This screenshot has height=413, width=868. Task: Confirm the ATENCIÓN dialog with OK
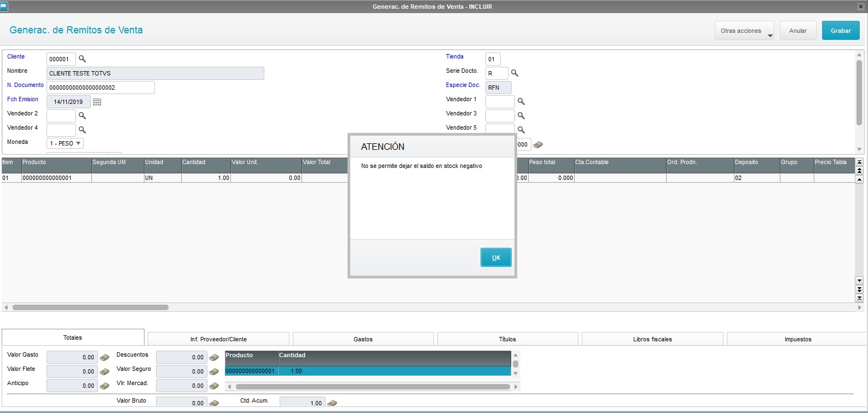tap(496, 258)
